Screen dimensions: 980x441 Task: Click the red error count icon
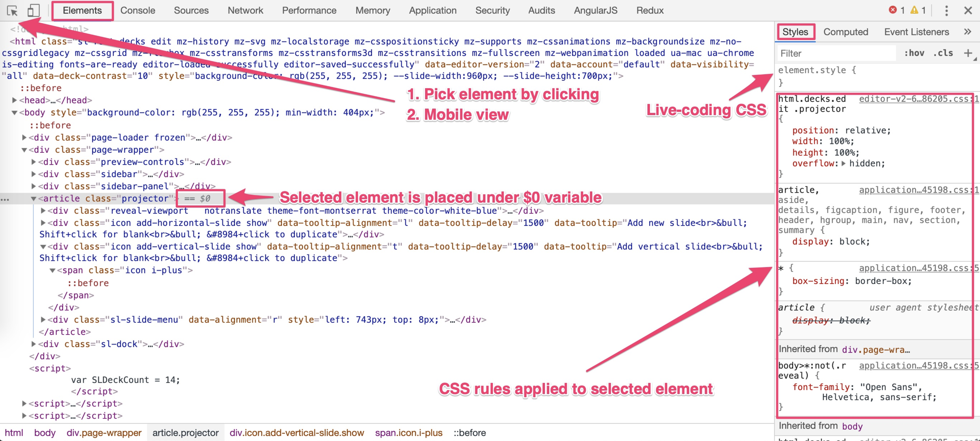[893, 10]
